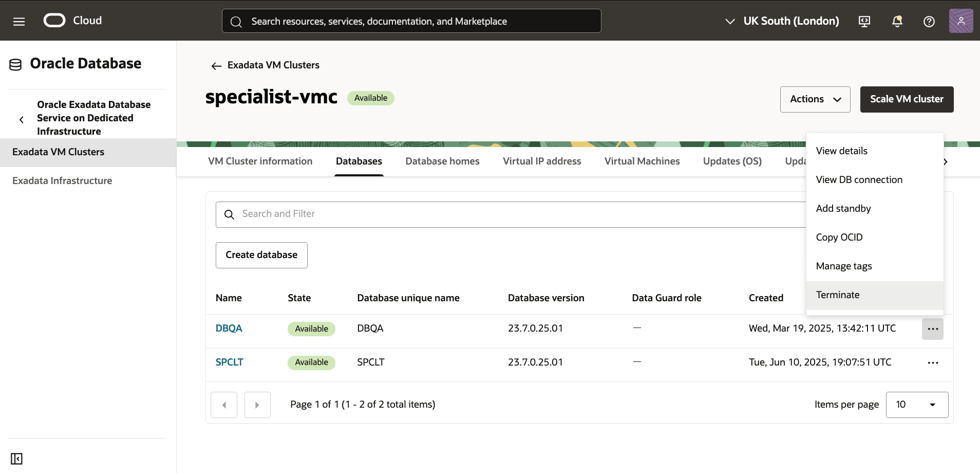This screenshot has width=980, height=473.
Task: Click the DBQA created date Wed, Mar 19, 2025
Action: 822,329
